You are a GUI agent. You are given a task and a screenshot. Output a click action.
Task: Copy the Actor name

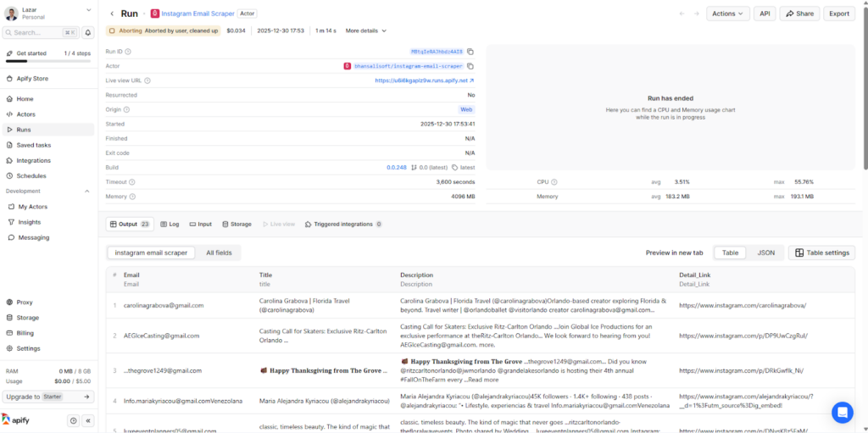tap(470, 66)
